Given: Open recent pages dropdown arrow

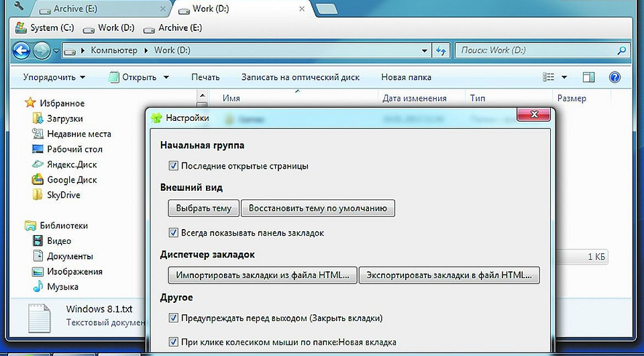Looking at the screenshot, I should 56,51.
